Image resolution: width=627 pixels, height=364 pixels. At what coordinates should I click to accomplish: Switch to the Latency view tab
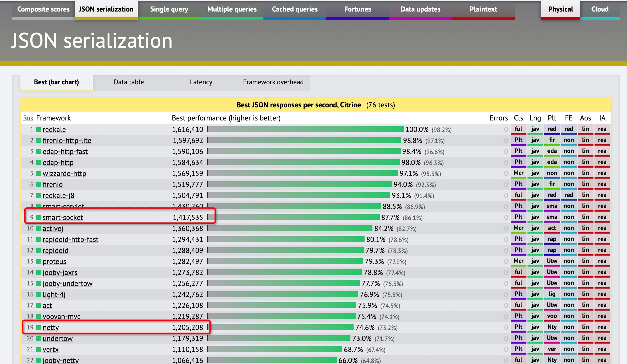201,82
